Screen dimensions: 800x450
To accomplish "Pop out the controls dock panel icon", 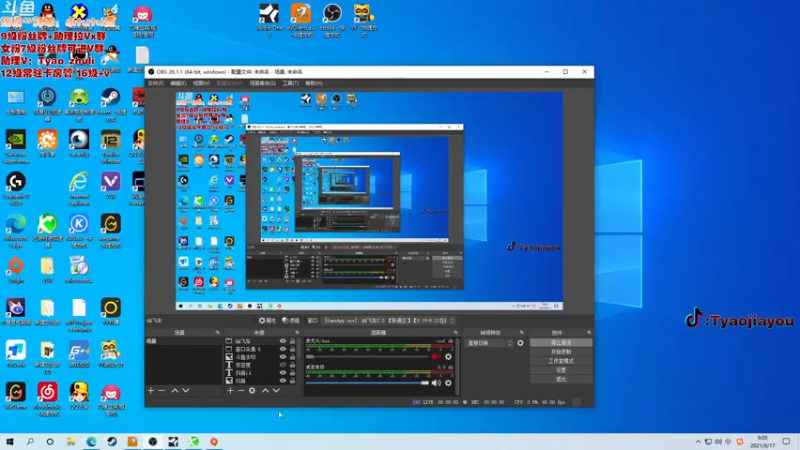I will click(589, 332).
